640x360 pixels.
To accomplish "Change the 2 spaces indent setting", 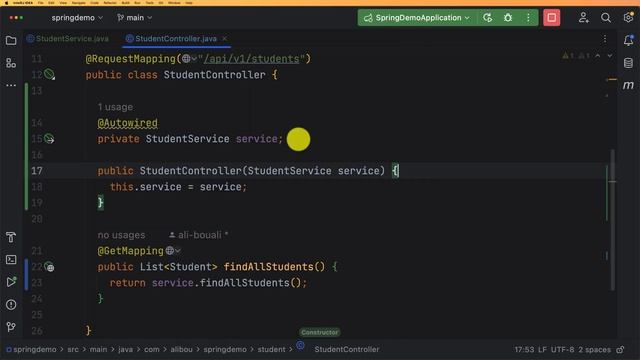I will (594, 349).
